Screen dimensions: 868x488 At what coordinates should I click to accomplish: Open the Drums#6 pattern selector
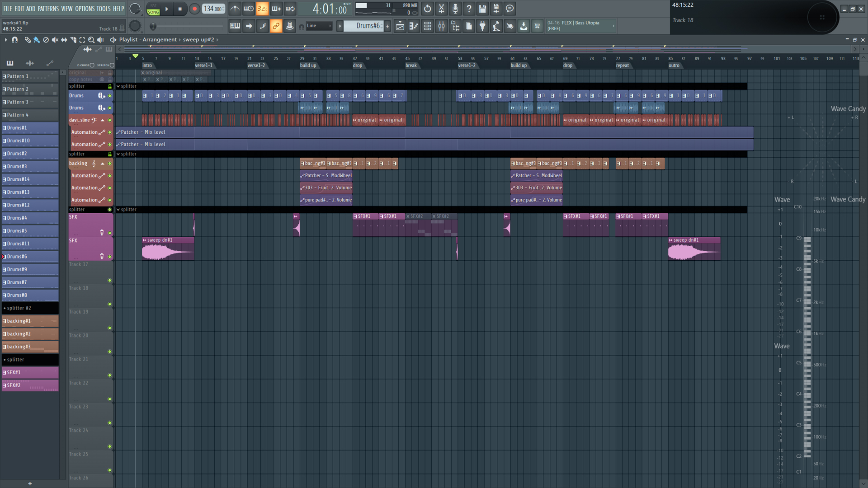coord(367,26)
